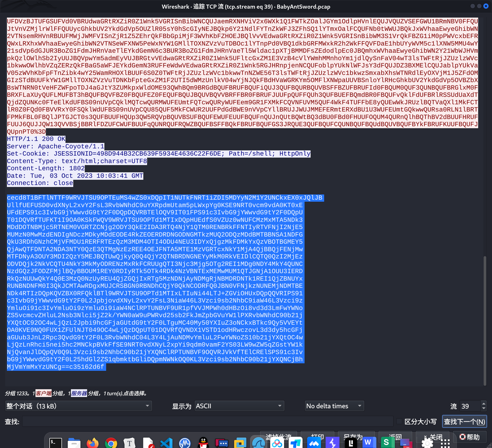Click the blue server packets label
Screen dimensions: 492x448
click(79, 393)
